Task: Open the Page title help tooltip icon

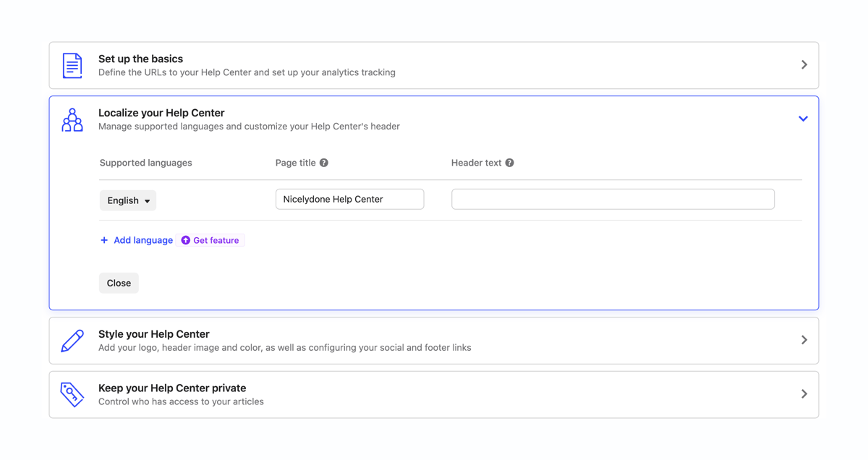Action: point(325,162)
